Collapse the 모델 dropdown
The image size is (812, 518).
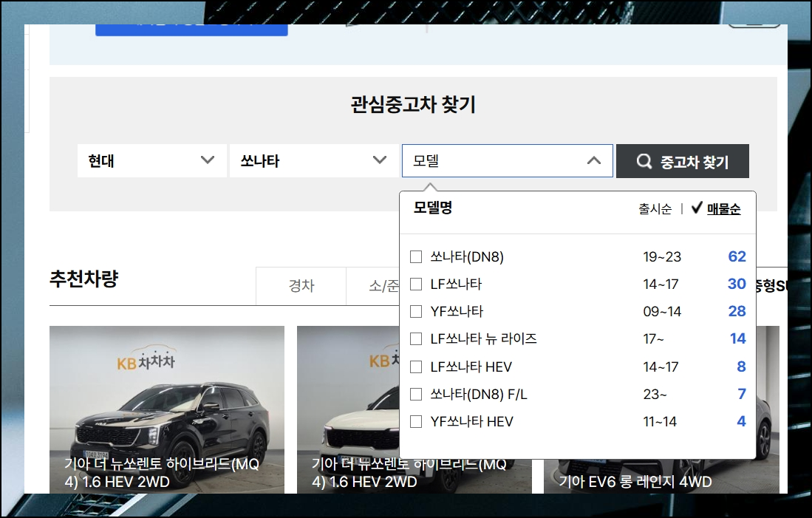[x=508, y=160]
